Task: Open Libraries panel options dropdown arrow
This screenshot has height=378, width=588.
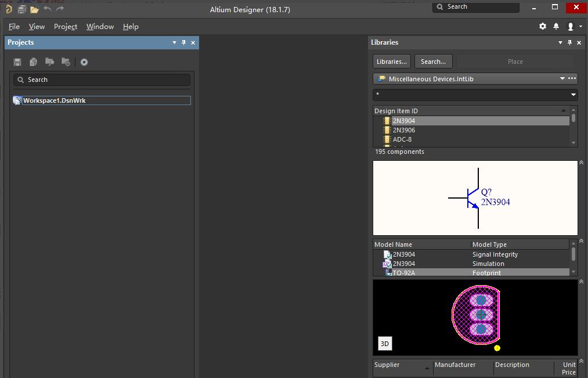Action: coord(560,43)
